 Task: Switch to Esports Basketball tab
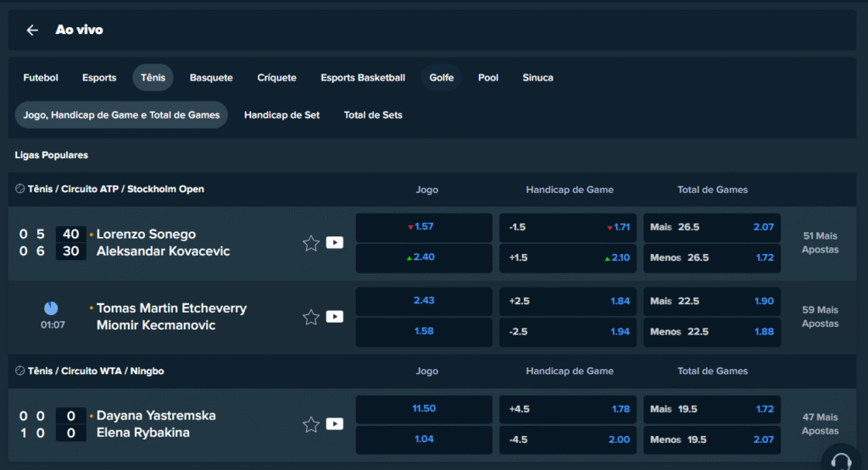363,77
